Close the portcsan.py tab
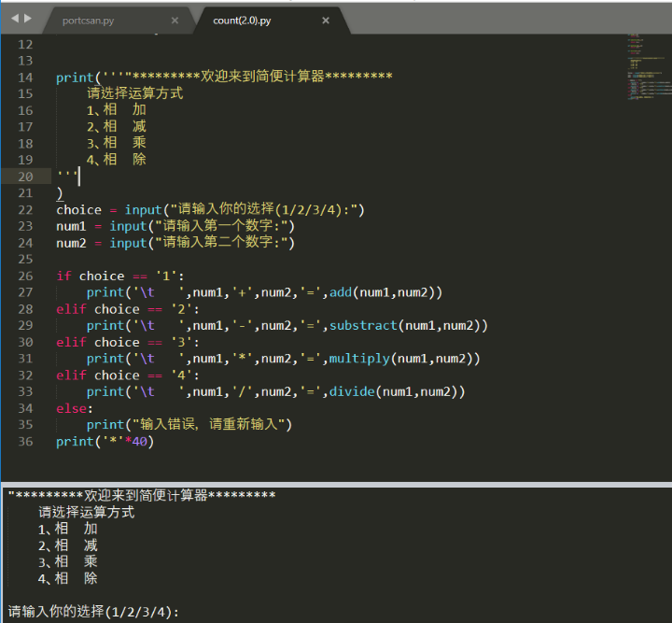This screenshot has height=623, width=672. coord(175,21)
